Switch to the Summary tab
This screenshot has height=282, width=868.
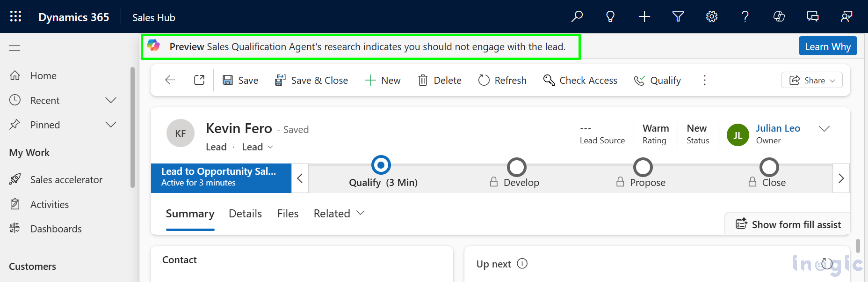point(190,214)
